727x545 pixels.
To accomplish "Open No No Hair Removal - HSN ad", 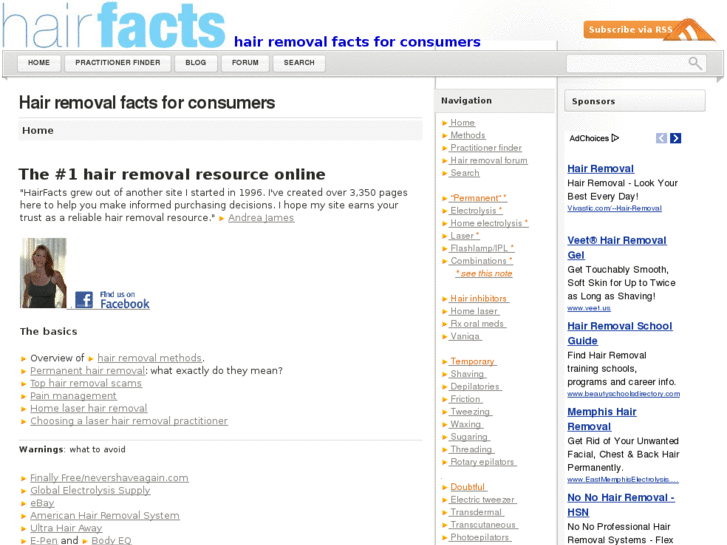I will coord(621,505).
